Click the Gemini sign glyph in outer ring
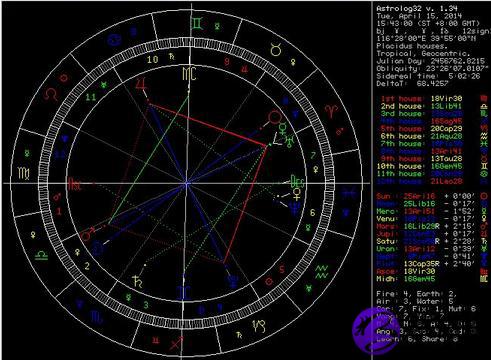The height and width of the screenshot is (360, 491). (197, 23)
